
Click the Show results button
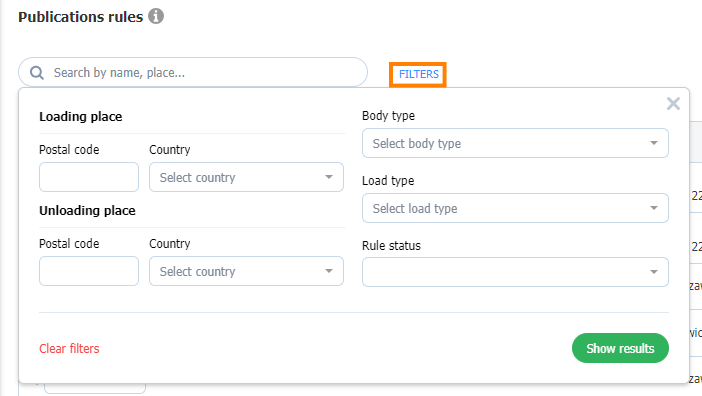pos(620,348)
